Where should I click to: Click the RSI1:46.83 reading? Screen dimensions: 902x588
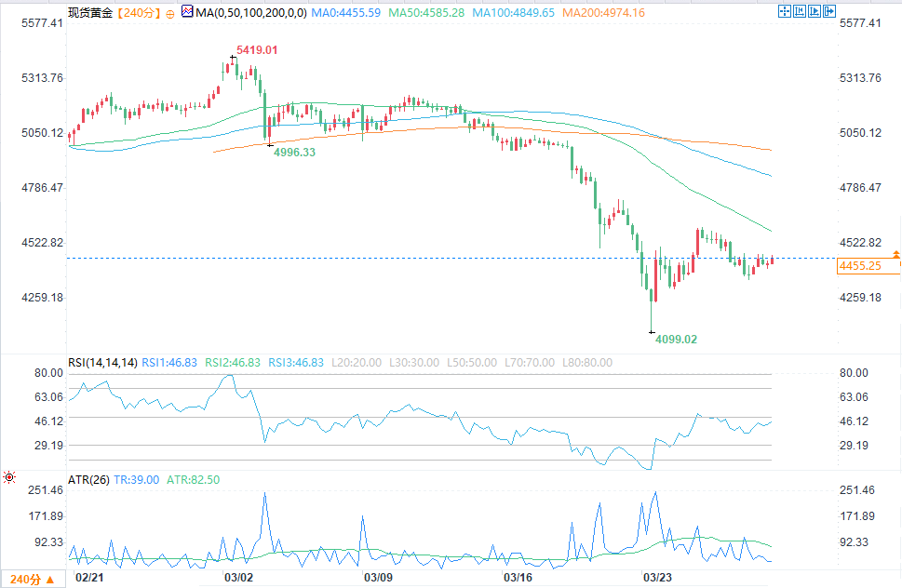tap(169, 363)
